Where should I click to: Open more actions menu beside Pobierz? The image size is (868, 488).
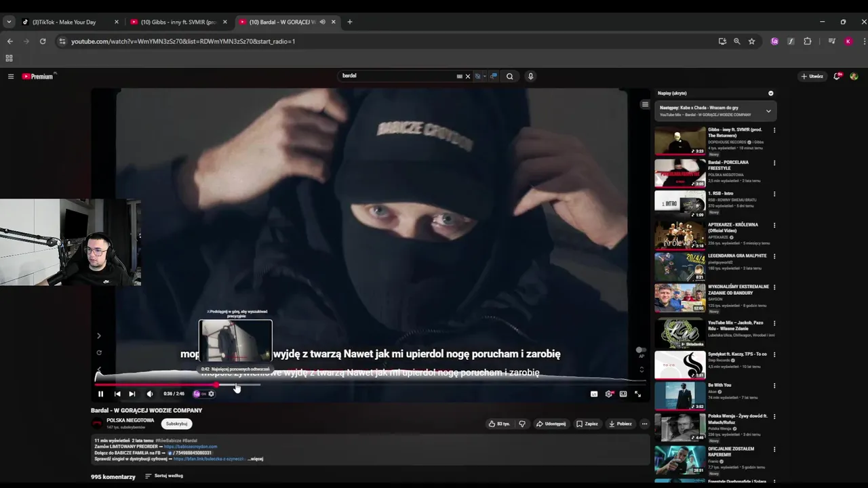pyautogui.click(x=644, y=424)
